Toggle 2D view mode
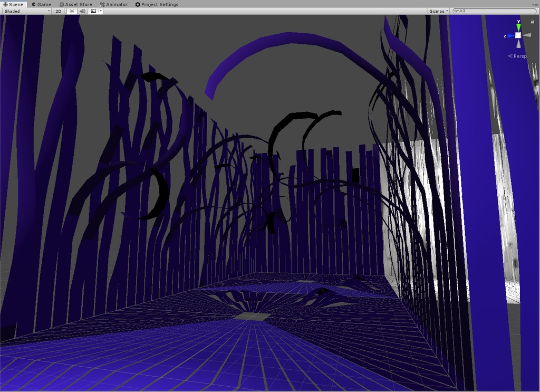Image resolution: width=540 pixels, height=392 pixels. [59, 11]
